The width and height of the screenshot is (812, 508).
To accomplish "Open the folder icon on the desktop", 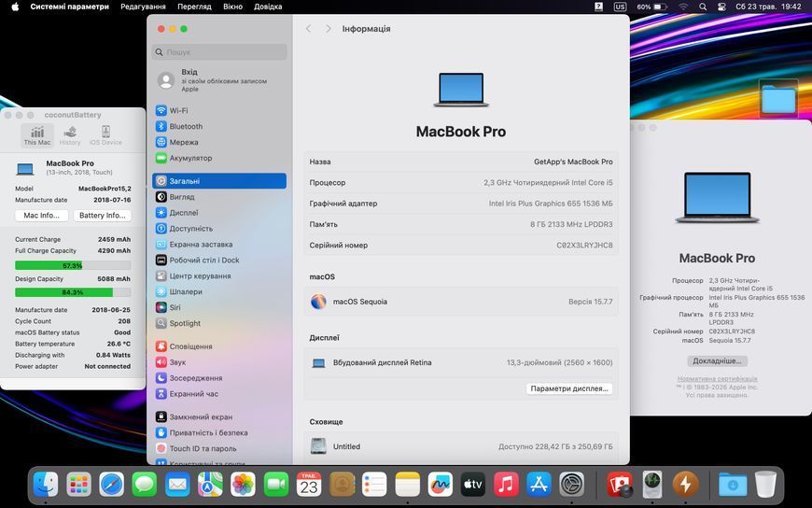I will click(778, 98).
